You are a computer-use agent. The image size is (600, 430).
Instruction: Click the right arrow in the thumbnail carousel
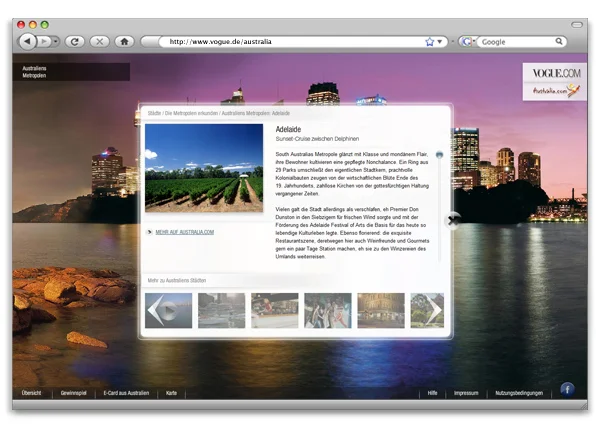point(434,311)
